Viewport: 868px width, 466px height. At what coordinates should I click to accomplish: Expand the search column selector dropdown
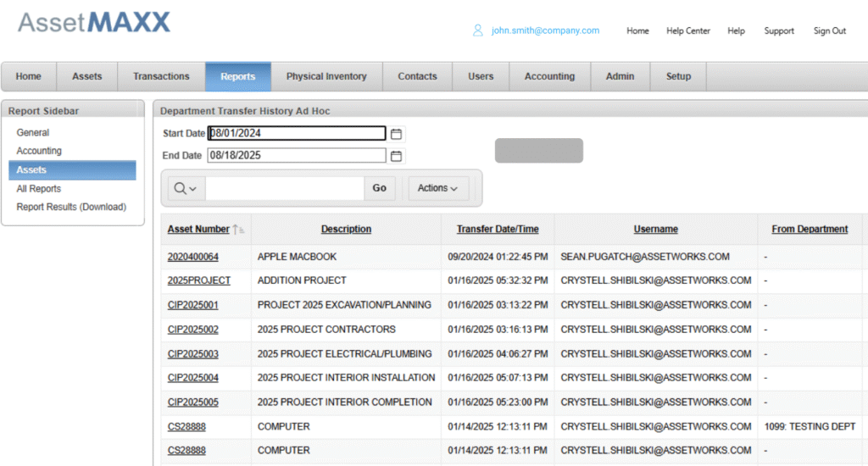click(x=186, y=188)
